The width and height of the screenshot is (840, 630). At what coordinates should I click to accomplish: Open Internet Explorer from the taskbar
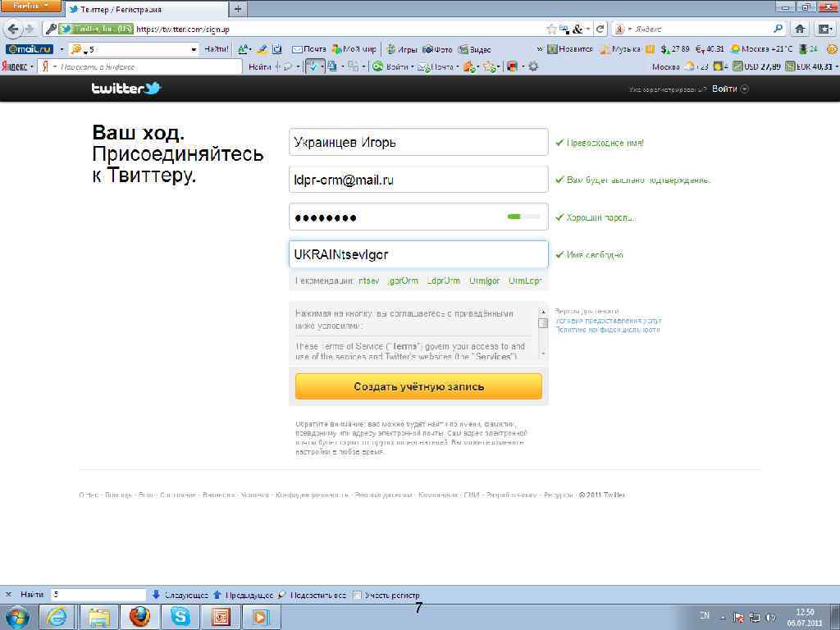coord(57,618)
